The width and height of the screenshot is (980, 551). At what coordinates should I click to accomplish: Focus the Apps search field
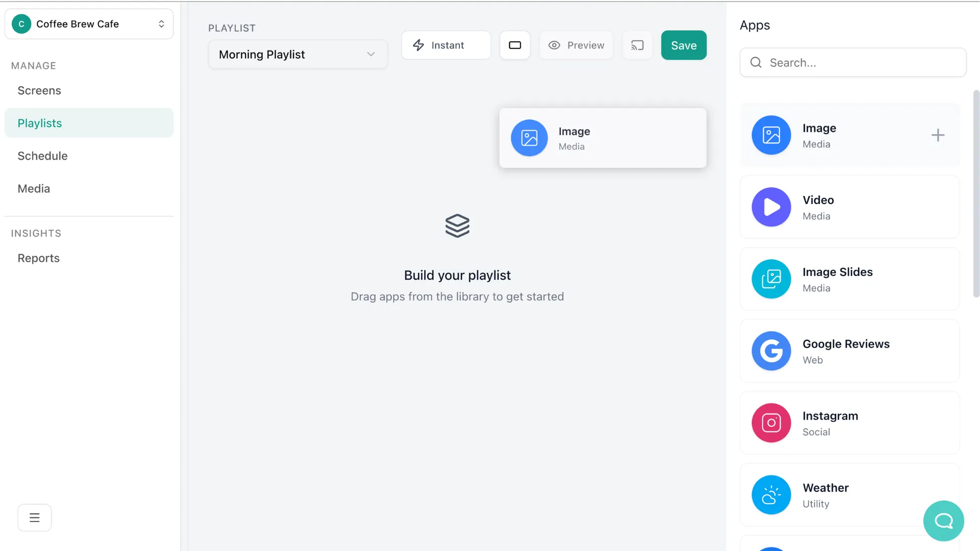pos(853,63)
